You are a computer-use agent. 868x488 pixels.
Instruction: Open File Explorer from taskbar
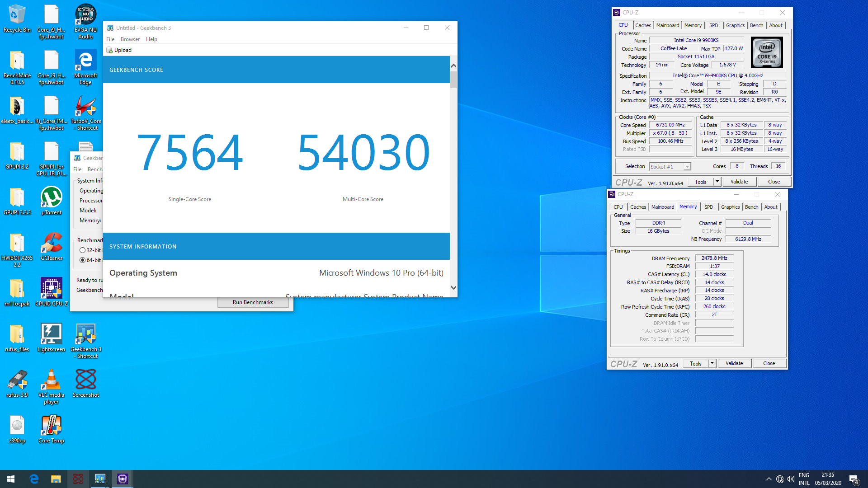[x=56, y=479]
